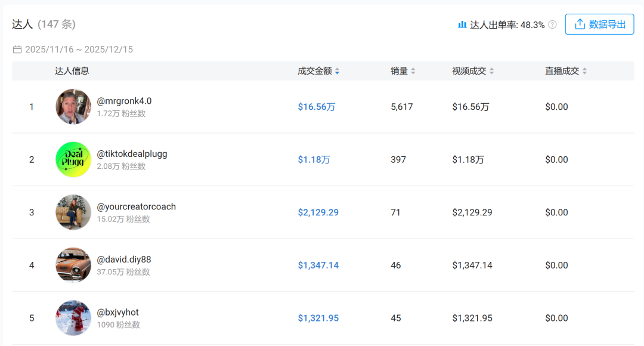
Task: Click the upload icon inside 数据导出 button
Action: (579, 24)
